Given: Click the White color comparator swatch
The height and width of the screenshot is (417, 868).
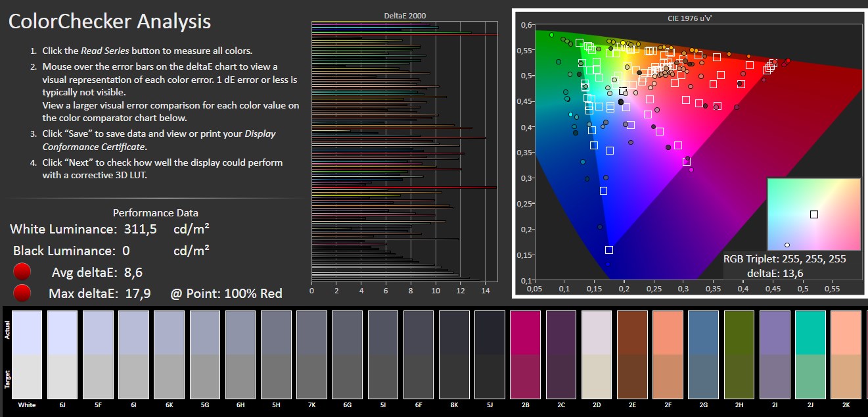Looking at the screenshot, I should (x=27, y=354).
